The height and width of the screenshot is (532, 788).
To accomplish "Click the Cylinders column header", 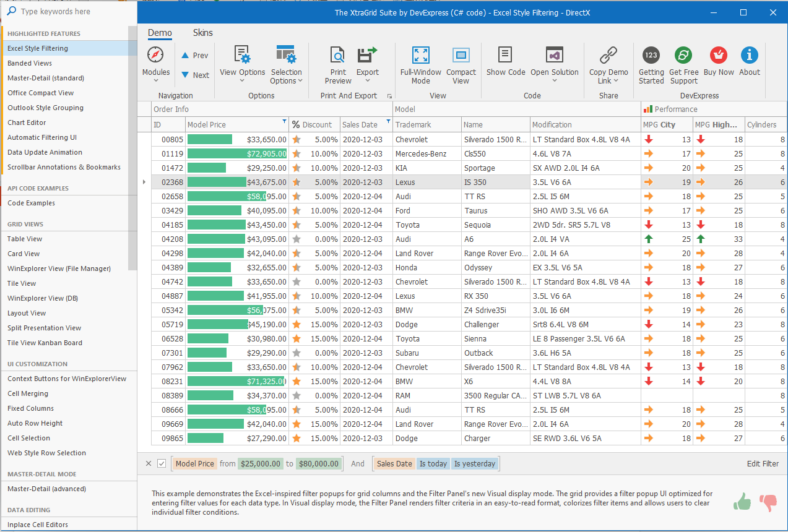I will (x=765, y=125).
